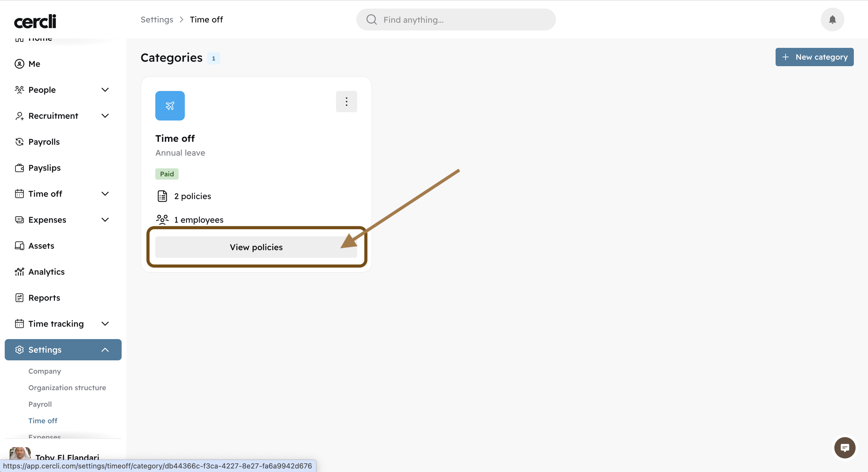Collapse the Settings section chevron
This screenshot has width=868, height=472.
105,350
